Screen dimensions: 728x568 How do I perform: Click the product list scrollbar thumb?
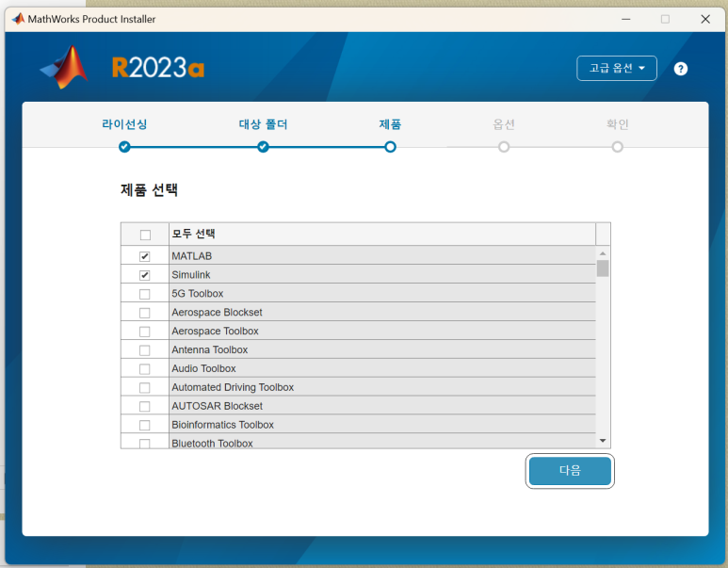click(603, 268)
